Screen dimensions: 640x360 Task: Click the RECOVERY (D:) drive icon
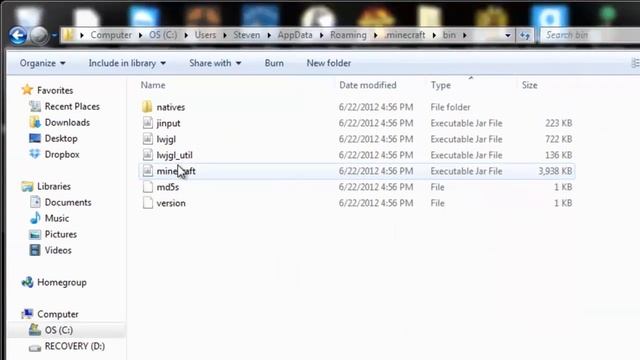pyautogui.click(x=35, y=347)
